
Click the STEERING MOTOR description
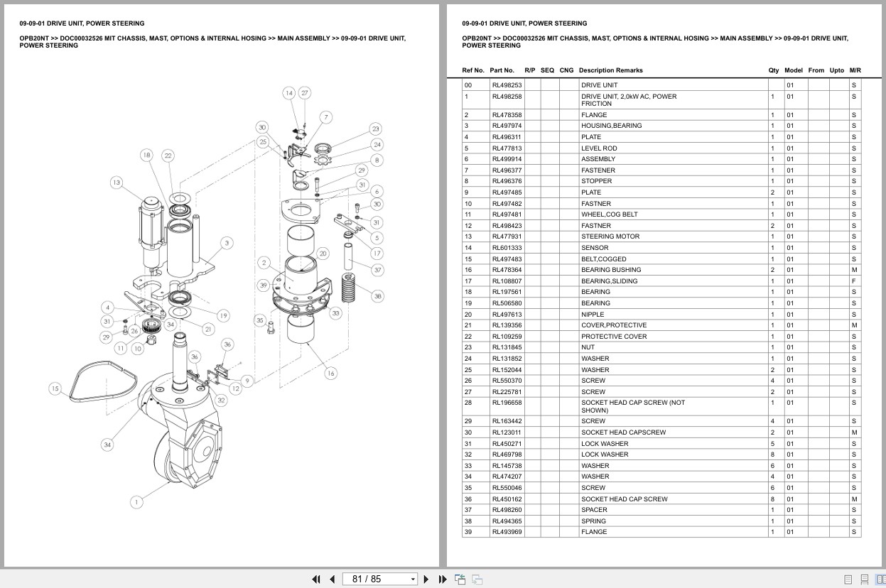(x=610, y=236)
